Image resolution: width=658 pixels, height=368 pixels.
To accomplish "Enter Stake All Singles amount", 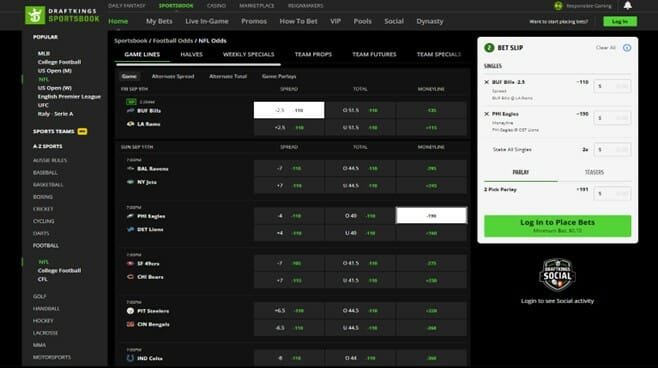I will 612,150.
